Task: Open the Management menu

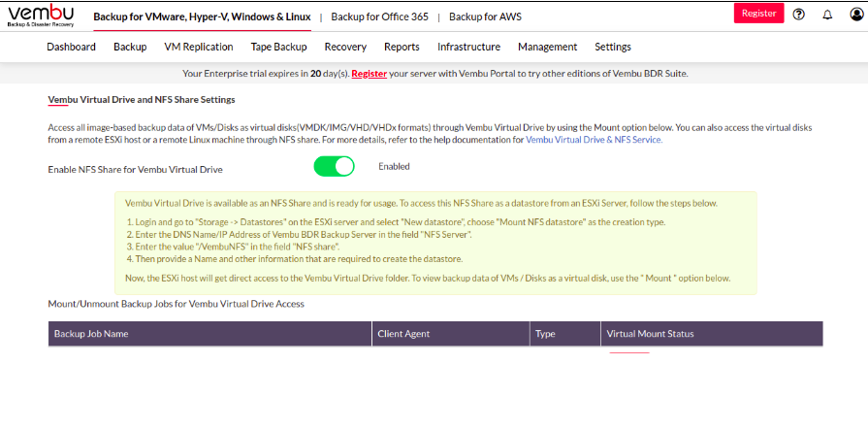Action: click(548, 48)
